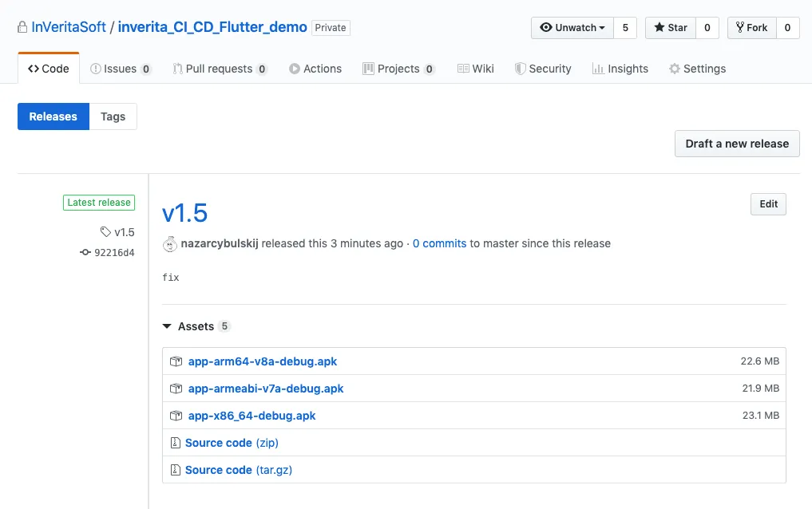Image resolution: width=812 pixels, height=509 pixels.
Task: Open the Code tab
Action: tap(49, 69)
